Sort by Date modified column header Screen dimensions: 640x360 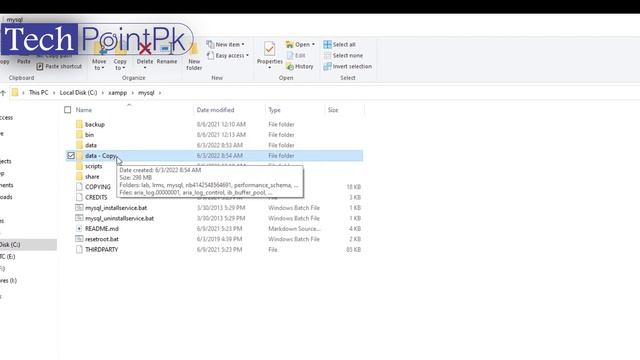click(216, 110)
